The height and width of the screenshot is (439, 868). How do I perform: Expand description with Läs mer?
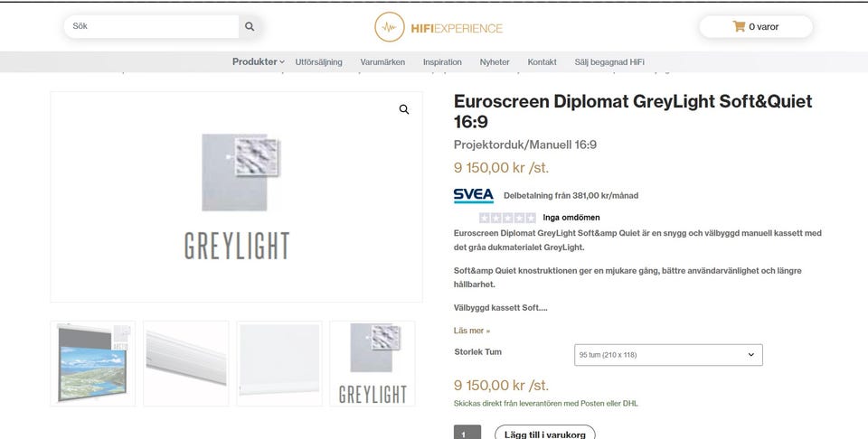click(472, 331)
